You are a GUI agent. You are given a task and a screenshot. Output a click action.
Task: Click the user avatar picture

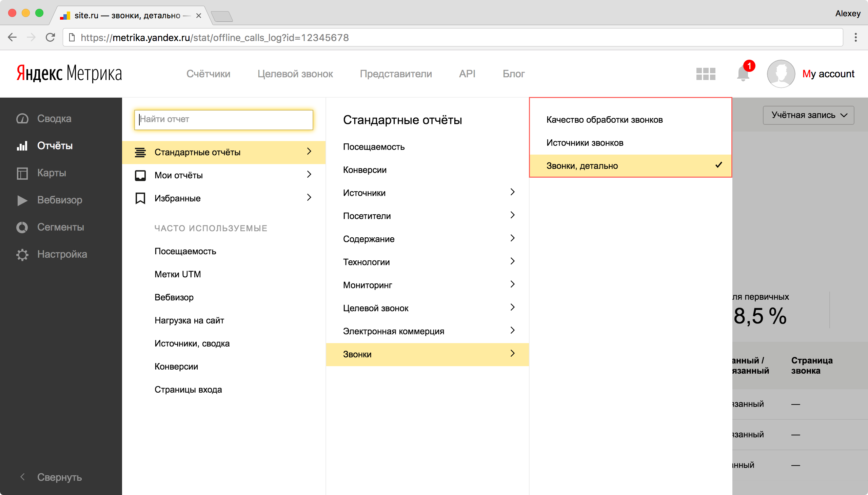click(781, 74)
